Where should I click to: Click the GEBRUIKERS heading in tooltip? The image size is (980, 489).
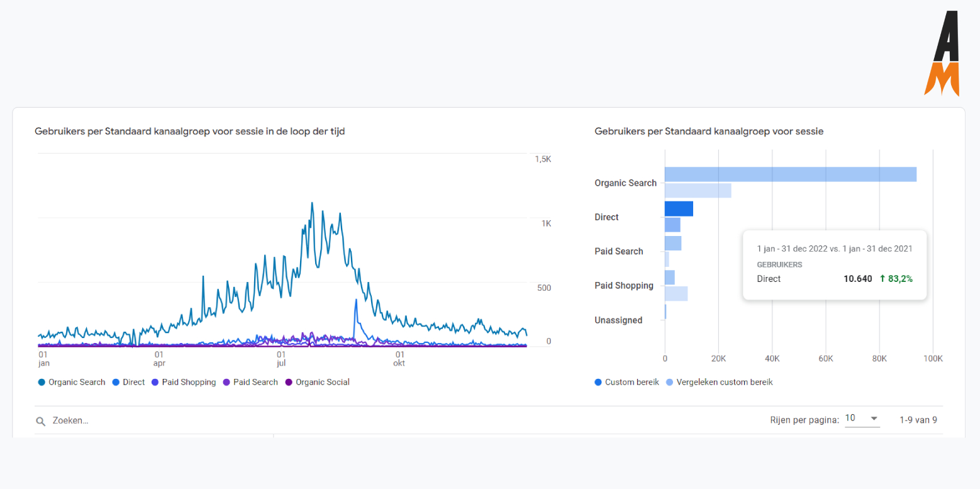point(779,265)
